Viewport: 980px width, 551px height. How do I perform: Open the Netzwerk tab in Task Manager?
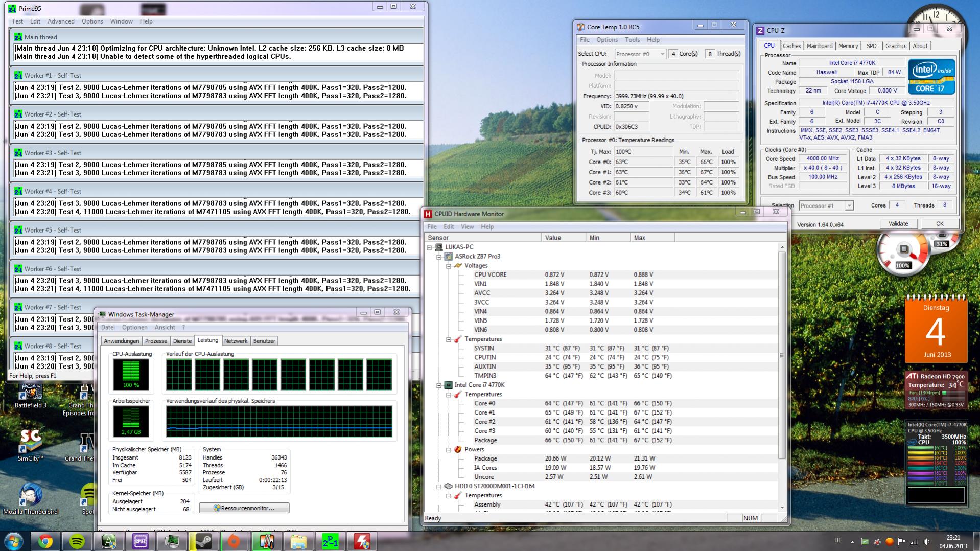point(236,341)
